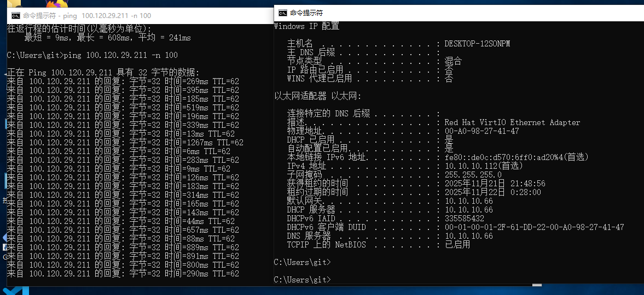
Task: Click the cmd icon in the right window's title bar
Action: pyautogui.click(x=282, y=13)
